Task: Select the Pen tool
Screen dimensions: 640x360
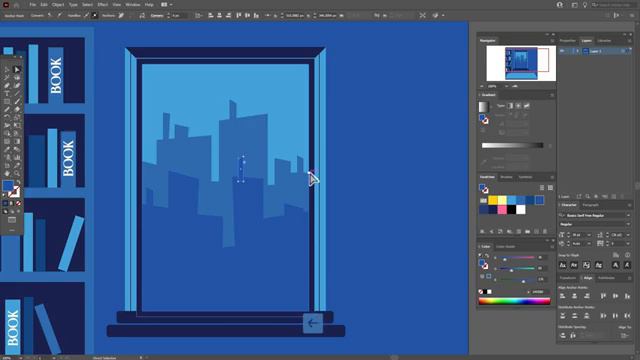Action: 7,86
